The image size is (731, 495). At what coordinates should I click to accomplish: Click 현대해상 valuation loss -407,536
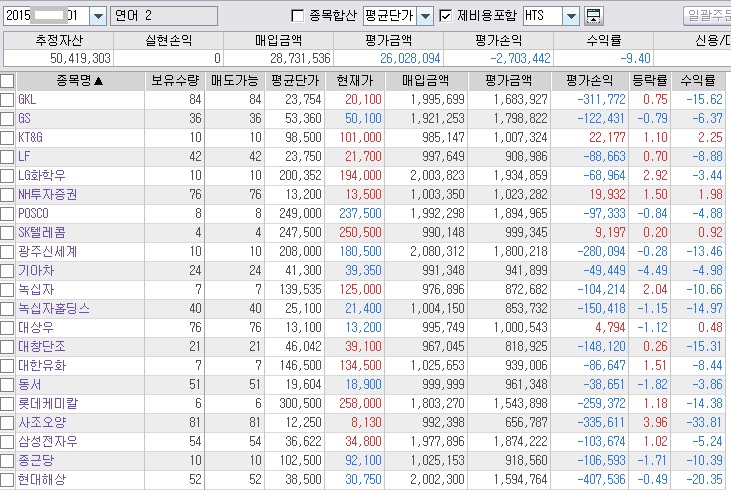pyautogui.click(x=601, y=480)
